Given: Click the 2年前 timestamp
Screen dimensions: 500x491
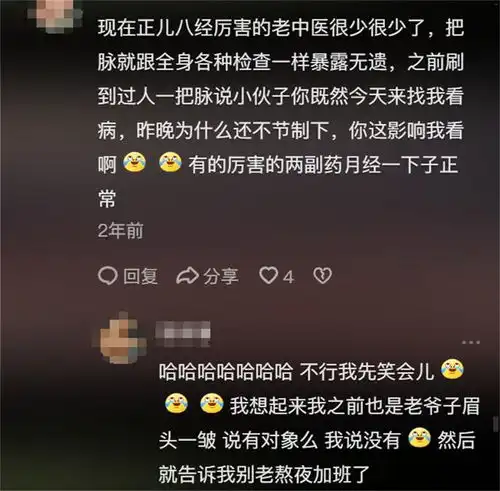Looking at the screenshot, I should (120, 230).
